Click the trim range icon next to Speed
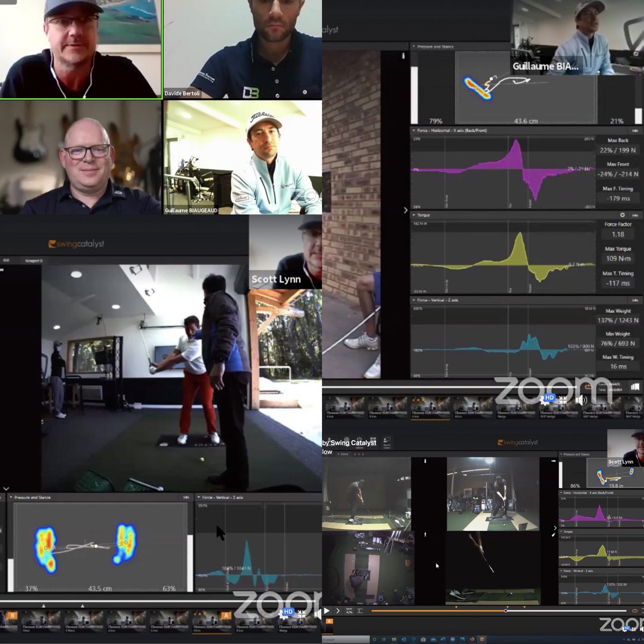Viewport: 644px width, 644px height. (360, 611)
